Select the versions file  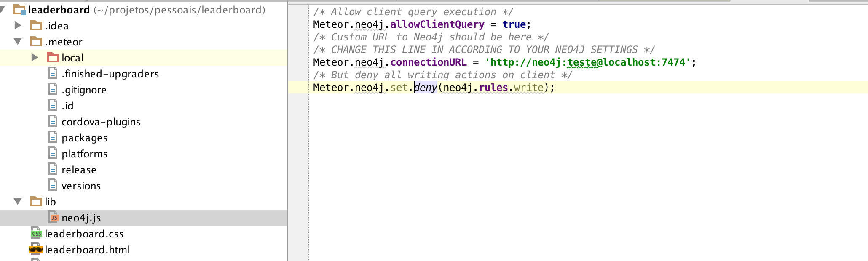(81, 186)
